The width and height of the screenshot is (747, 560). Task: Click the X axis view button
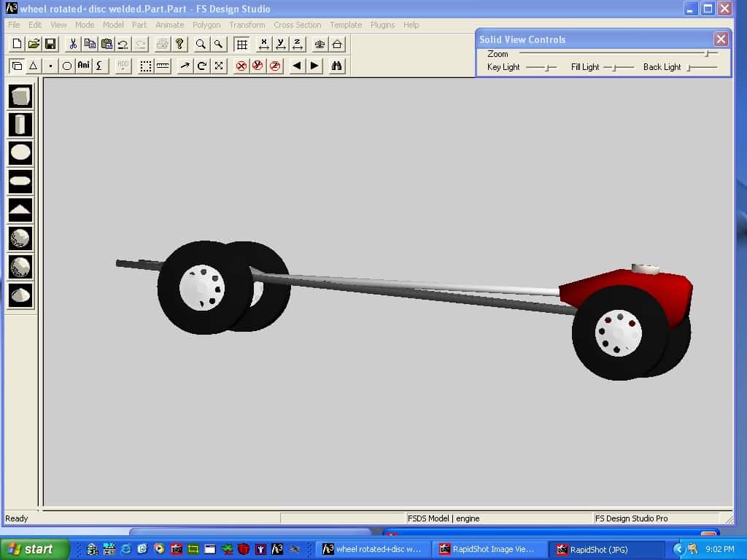[264, 44]
